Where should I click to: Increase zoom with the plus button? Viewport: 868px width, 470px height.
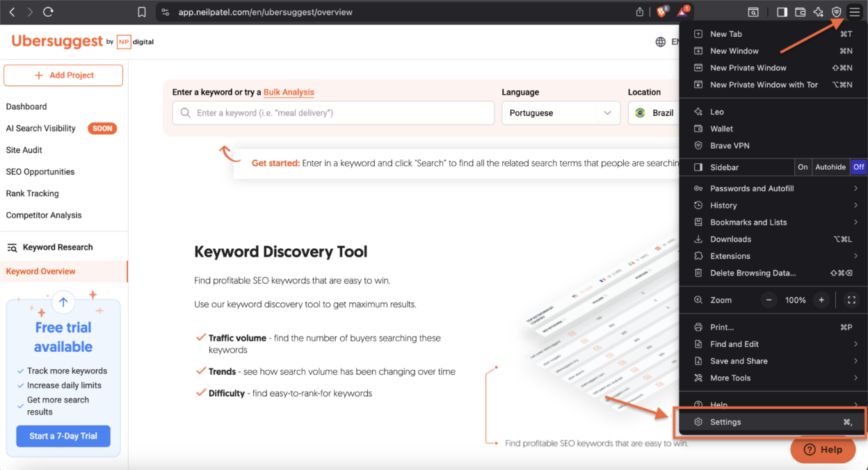tap(821, 300)
